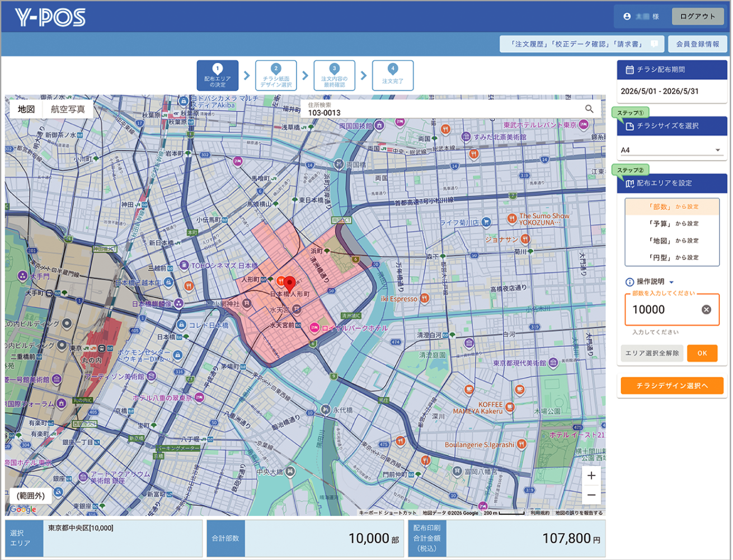Click the Y-POS logo
733x560 pixels.
[50, 17]
